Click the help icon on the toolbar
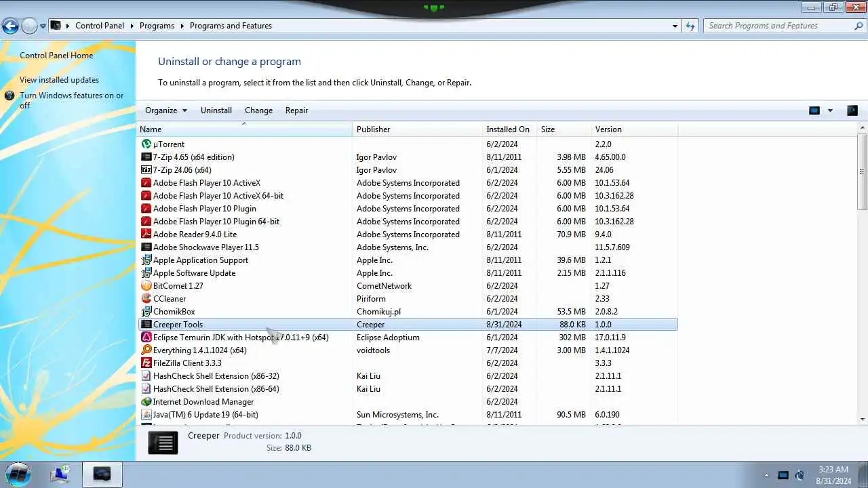Image resolution: width=868 pixels, height=488 pixels. tap(852, 110)
